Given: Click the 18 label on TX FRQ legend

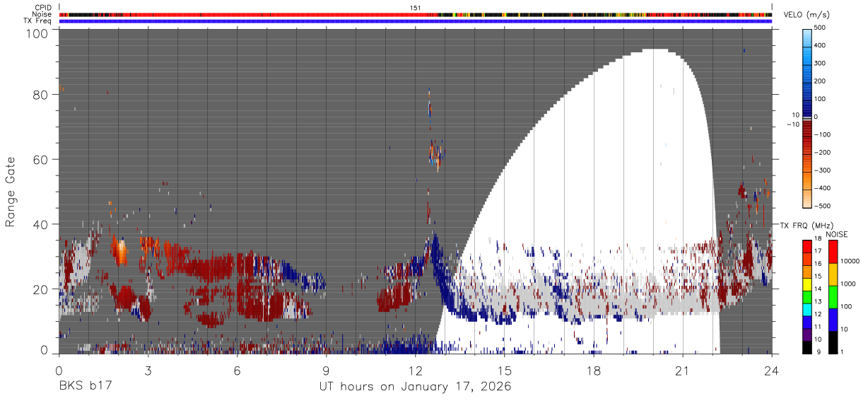Looking at the screenshot, I should 819,239.
